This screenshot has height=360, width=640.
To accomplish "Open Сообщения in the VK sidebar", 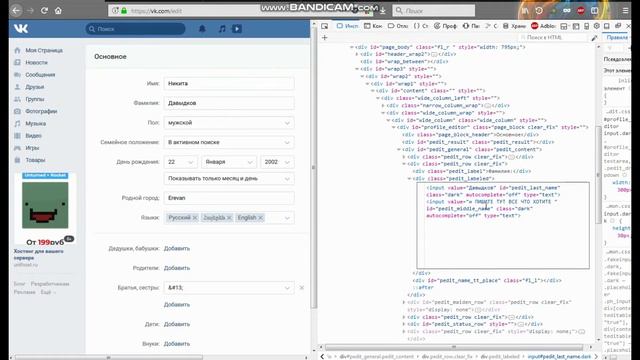I will pos(40,75).
